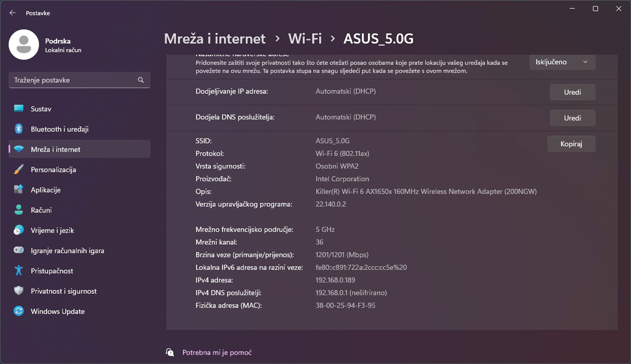Screen dimensions: 631x364
Task: Click the Traženje postavke search field
Action: pyautogui.click(x=74, y=80)
